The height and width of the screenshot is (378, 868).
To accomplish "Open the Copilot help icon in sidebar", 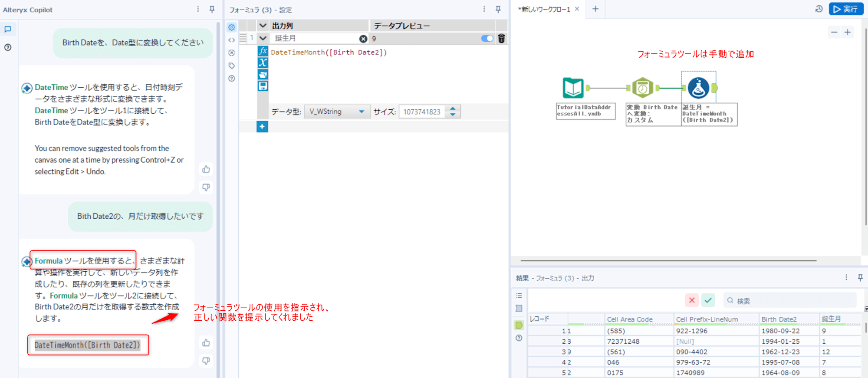I will click(8, 47).
